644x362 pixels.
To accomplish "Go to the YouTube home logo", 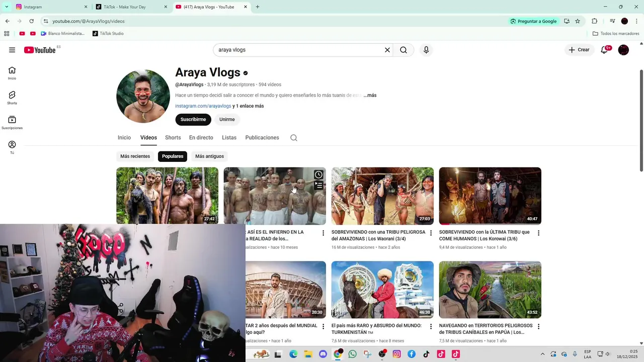I will pyautogui.click(x=40, y=50).
